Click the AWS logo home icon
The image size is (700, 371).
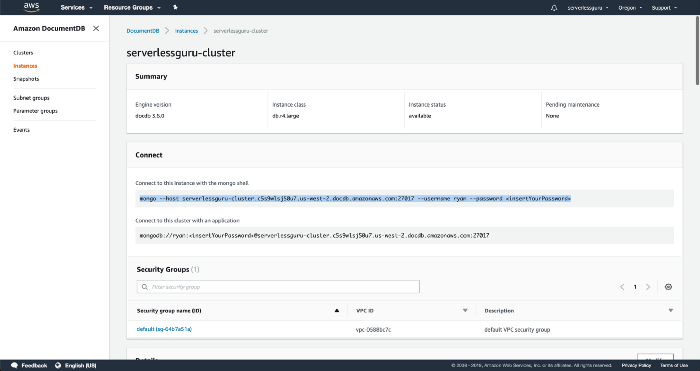[31, 7]
